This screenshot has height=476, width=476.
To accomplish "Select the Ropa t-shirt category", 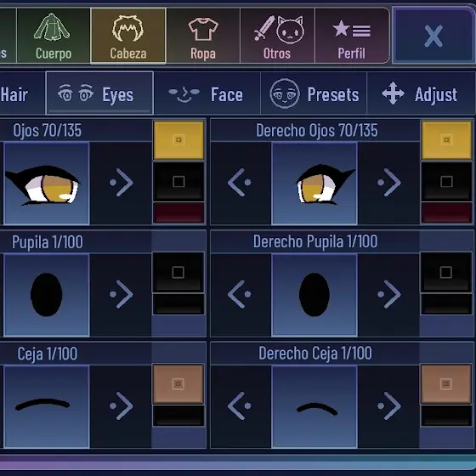I will click(x=203, y=36).
